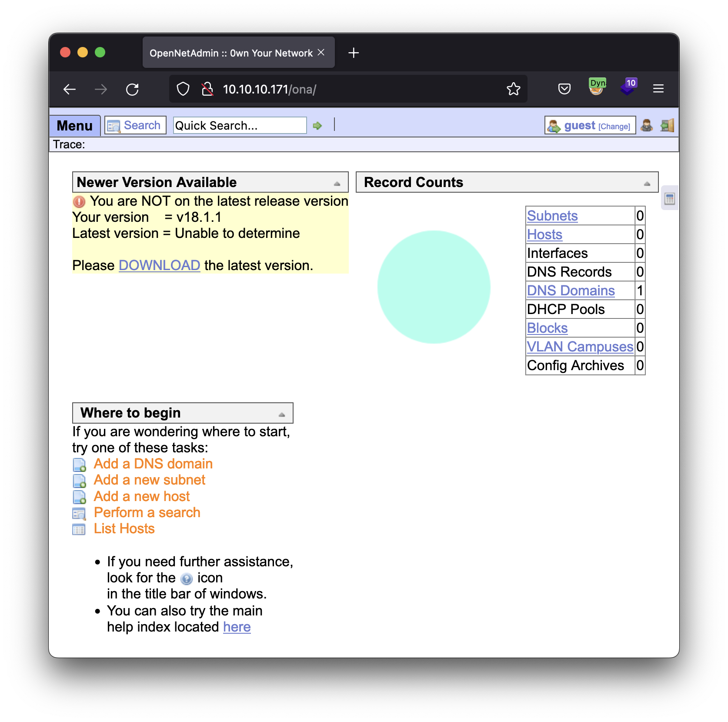Click the logout door icon in toolbar
Viewport: 728px width, 722px height.
click(x=667, y=126)
